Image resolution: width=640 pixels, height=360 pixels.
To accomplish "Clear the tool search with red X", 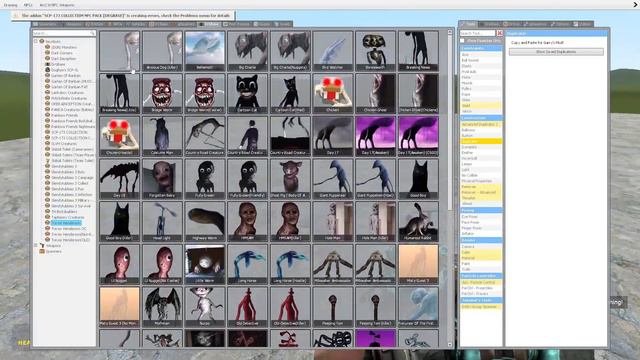I will (500, 33).
